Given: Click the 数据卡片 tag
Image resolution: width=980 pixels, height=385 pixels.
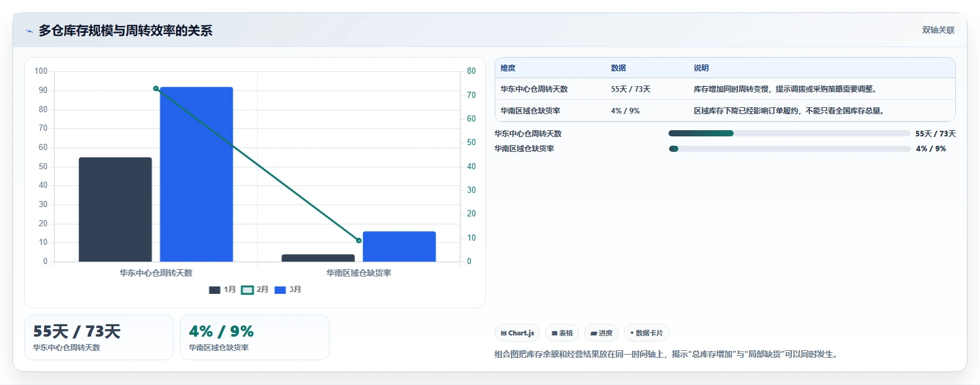Looking at the screenshot, I should pos(647,333).
